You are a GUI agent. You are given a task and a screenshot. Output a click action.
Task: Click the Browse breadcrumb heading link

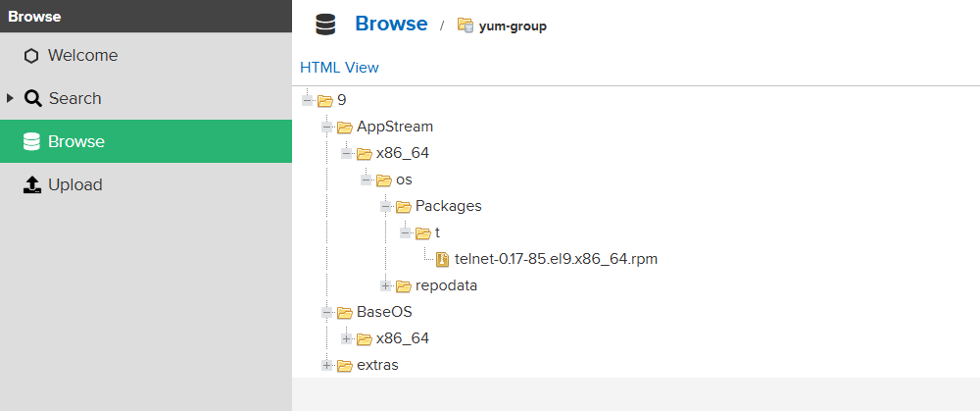click(391, 24)
